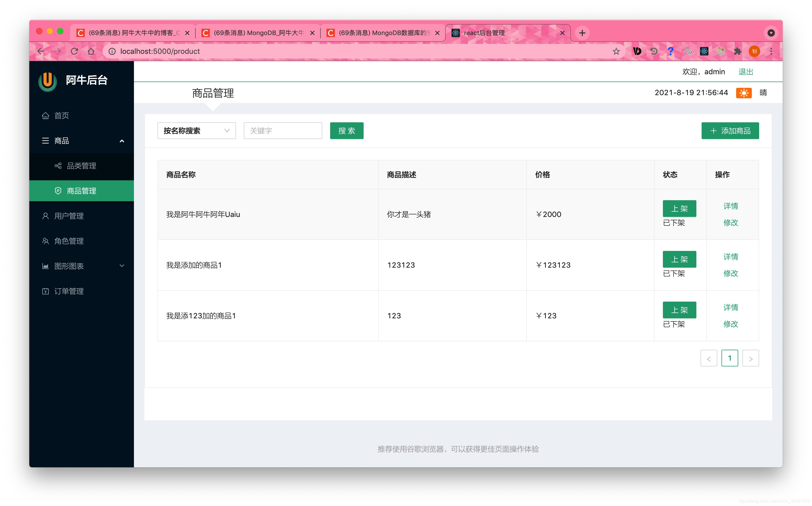Collapse the 商品 submenu
The image size is (812, 506).
point(82,141)
